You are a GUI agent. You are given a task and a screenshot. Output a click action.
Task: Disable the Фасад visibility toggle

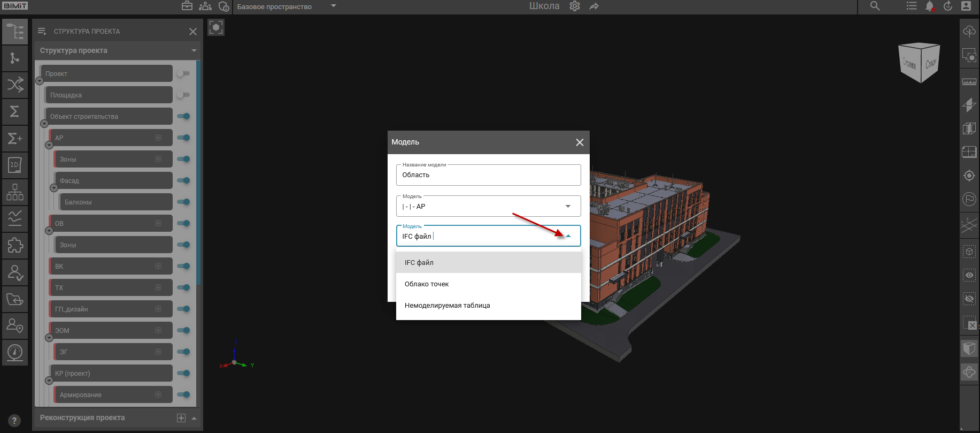183,180
